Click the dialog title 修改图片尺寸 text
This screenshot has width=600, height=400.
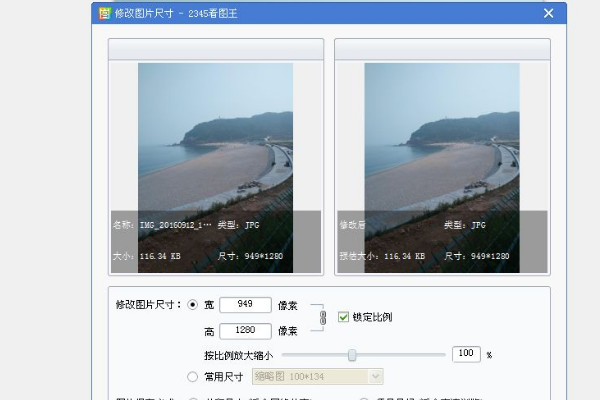click(x=144, y=13)
